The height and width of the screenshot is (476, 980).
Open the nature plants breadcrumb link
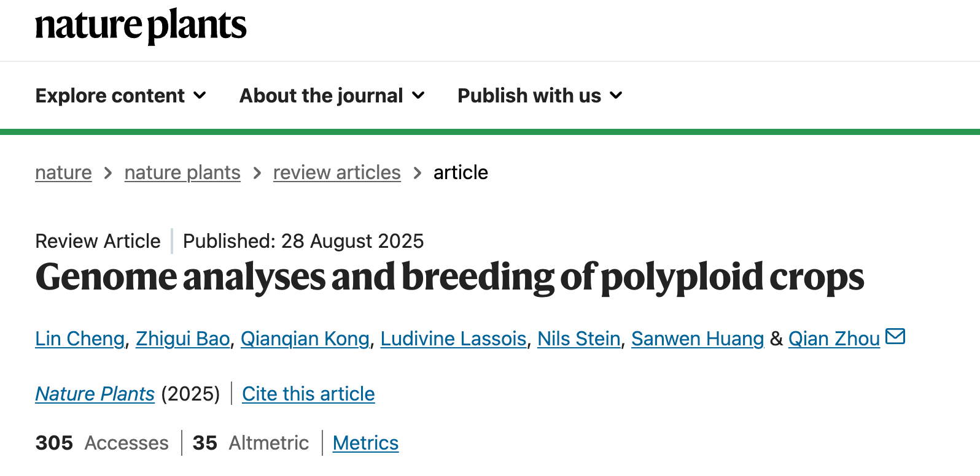182,173
